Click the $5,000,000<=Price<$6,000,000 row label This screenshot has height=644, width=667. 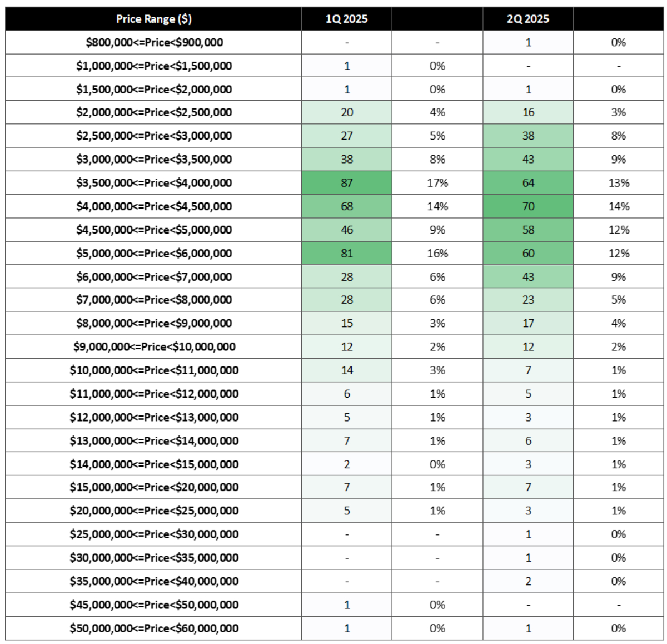pyautogui.click(x=154, y=254)
